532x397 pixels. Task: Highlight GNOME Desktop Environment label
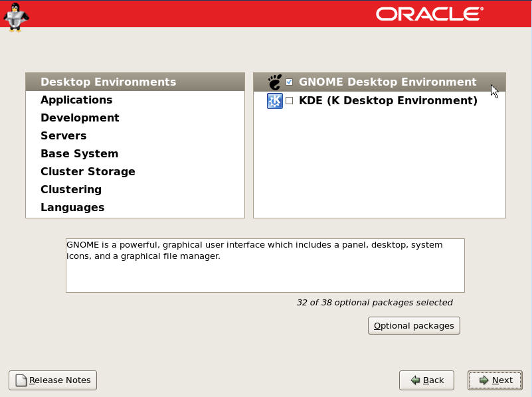[387, 82]
